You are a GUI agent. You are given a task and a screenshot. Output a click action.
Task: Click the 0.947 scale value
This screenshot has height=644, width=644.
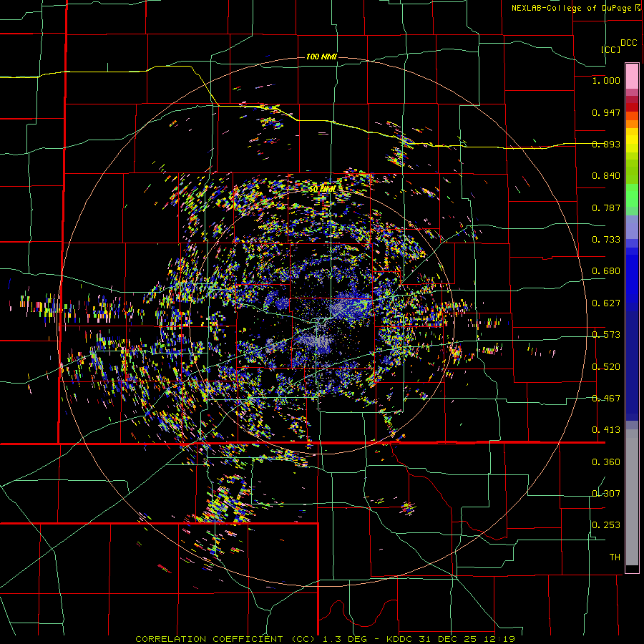606,112
